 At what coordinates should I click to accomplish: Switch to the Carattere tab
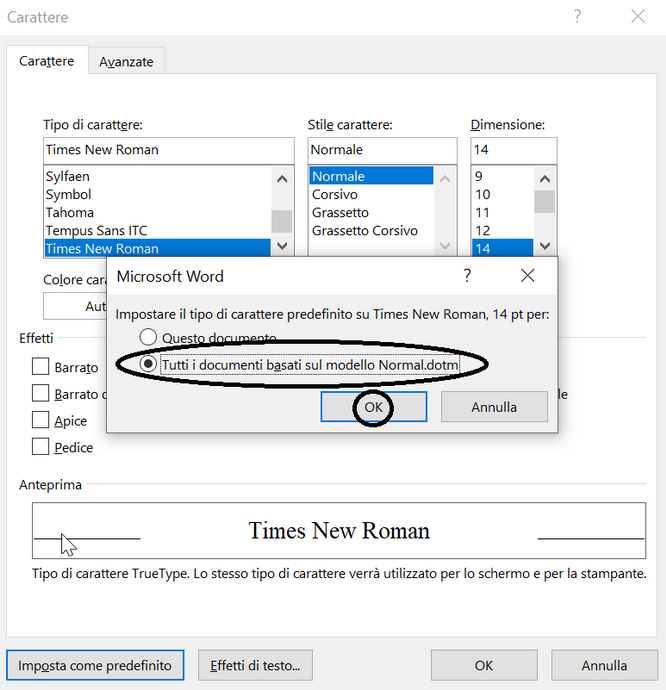click(47, 61)
